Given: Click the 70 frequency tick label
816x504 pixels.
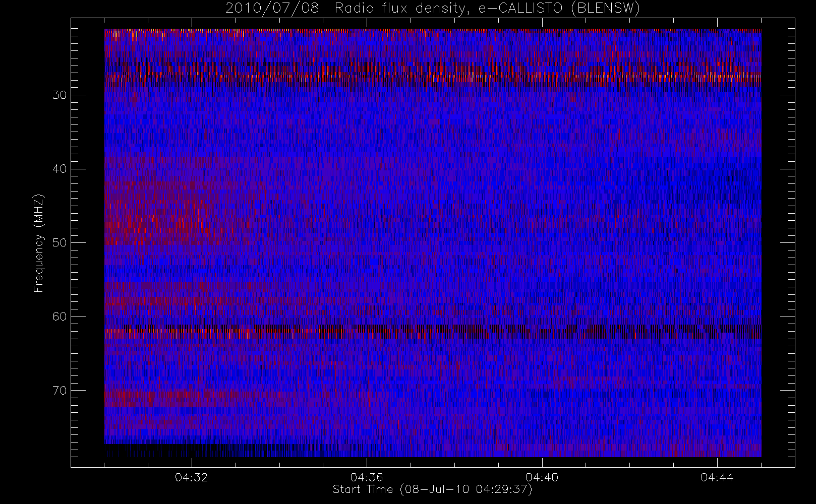Looking at the screenshot, I should [x=60, y=391].
